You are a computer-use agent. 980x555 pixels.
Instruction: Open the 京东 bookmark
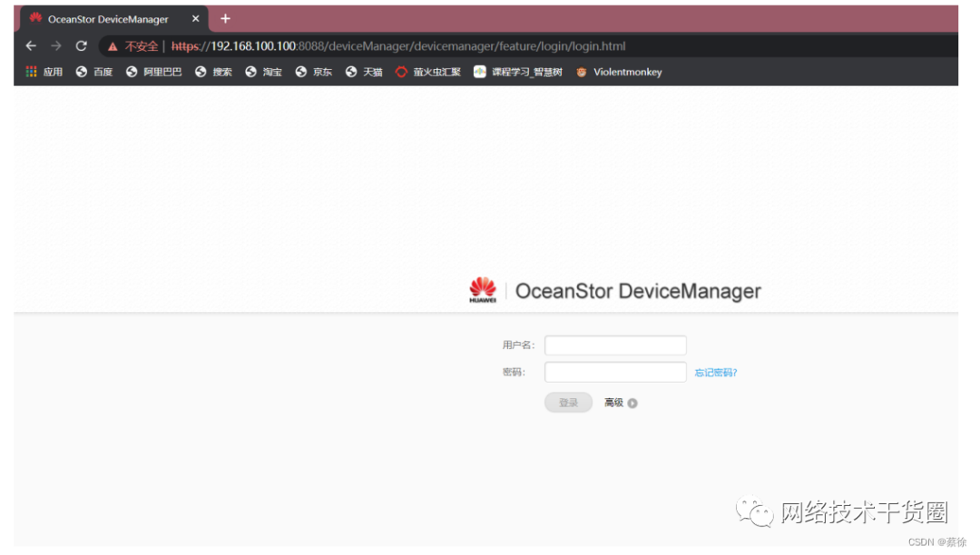tap(314, 72)
